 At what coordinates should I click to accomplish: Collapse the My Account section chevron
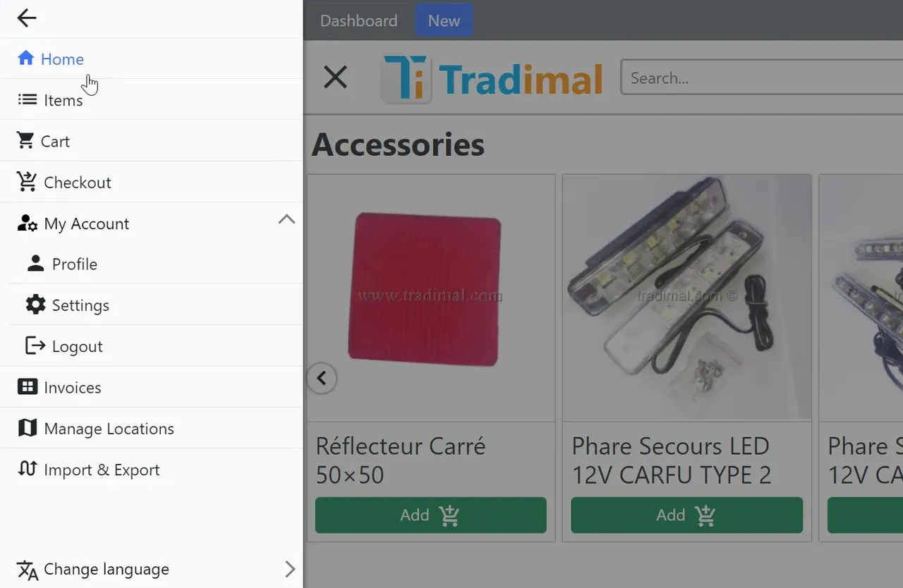286,219
